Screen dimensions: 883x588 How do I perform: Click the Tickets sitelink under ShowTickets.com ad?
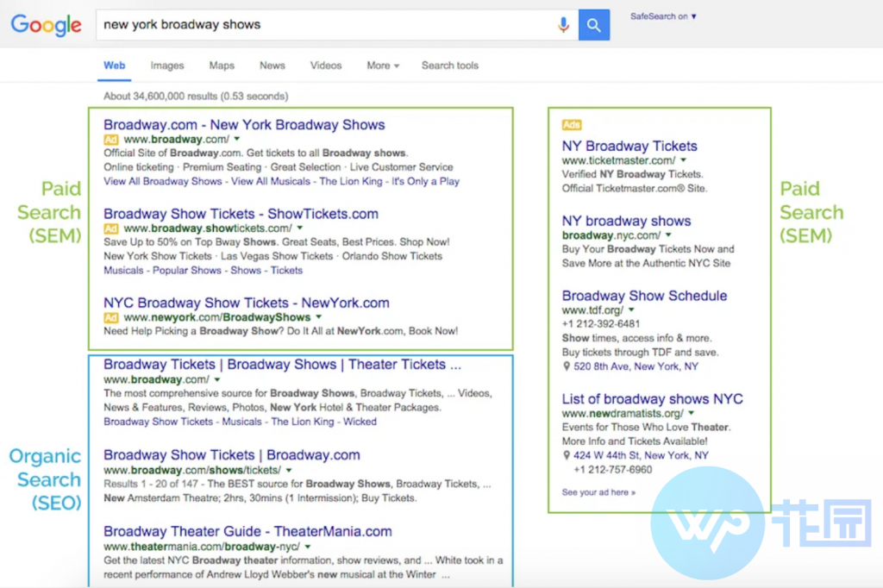286,271
